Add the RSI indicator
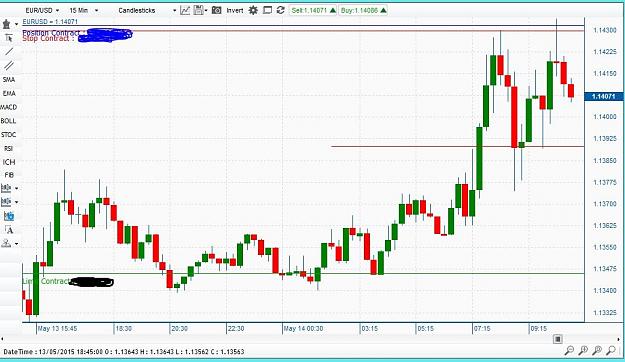 pyautogui.click(x=8, y=148)
